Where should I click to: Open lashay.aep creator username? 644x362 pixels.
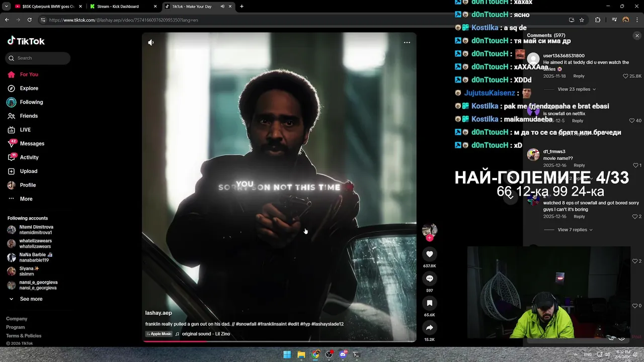158,313
